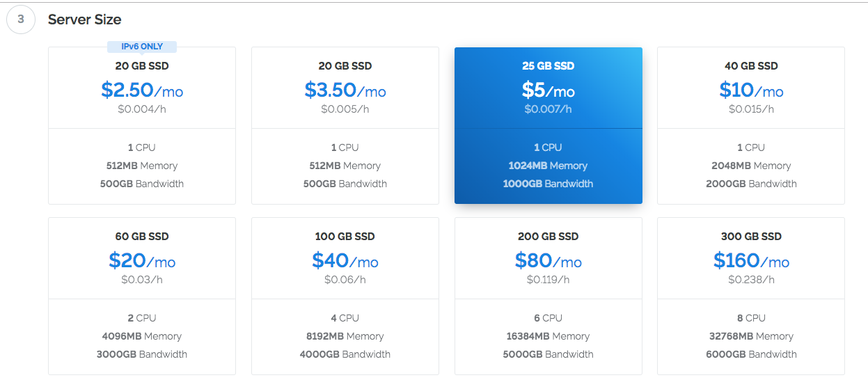Click the 4 CPU spec line

[x=345, y=318]
